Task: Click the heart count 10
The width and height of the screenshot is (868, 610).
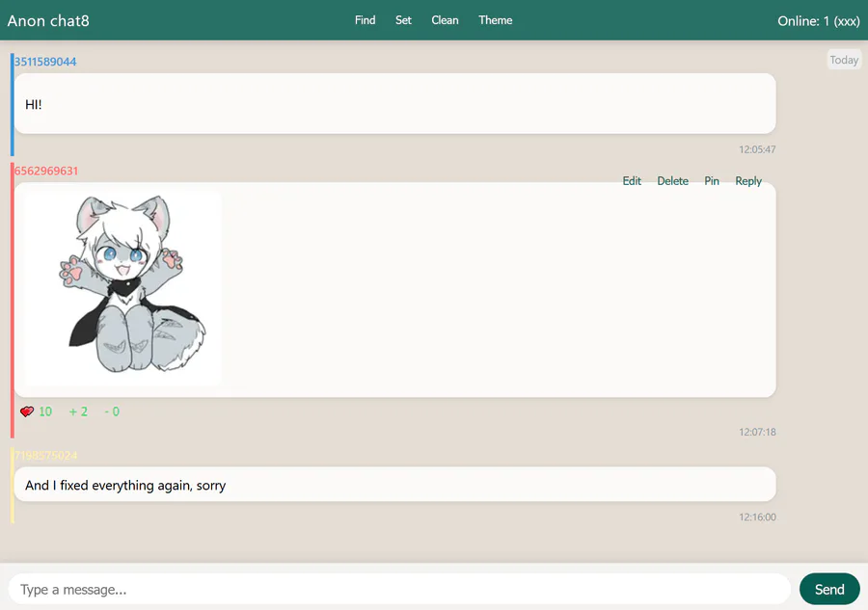Action: tap(45, 411)
